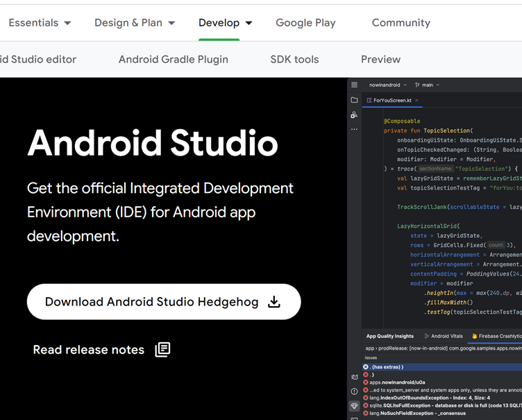Open the Android Studio editor tab
Image resolution: width=522 pixels, height=420 pixels.
[38, 59]
